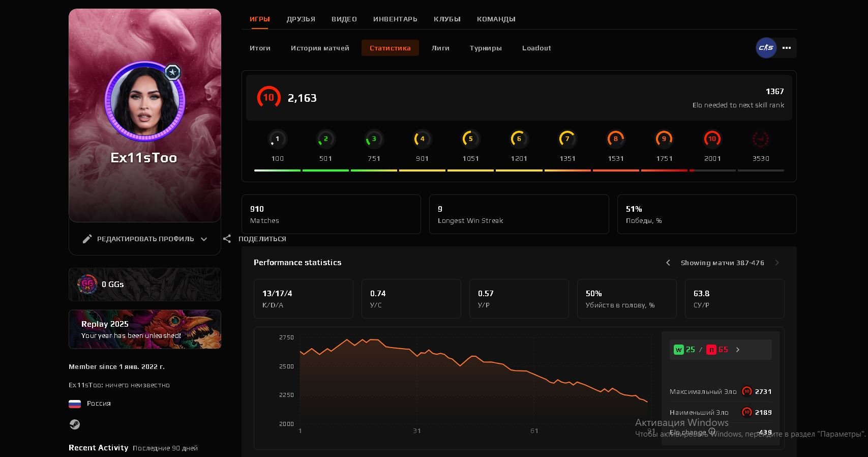Select the skill level 2 badge

point(325,139)
